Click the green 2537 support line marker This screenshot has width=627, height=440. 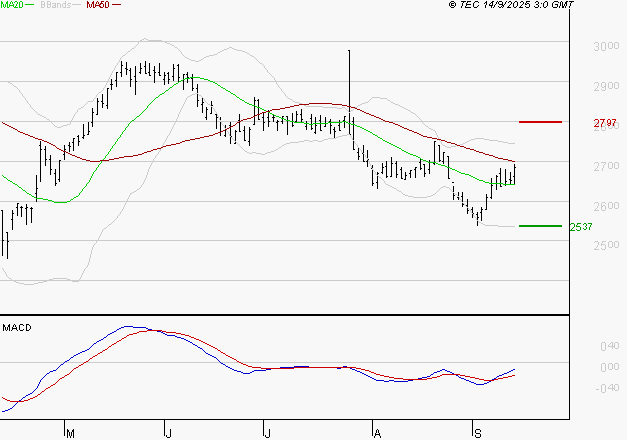[540, 226]
